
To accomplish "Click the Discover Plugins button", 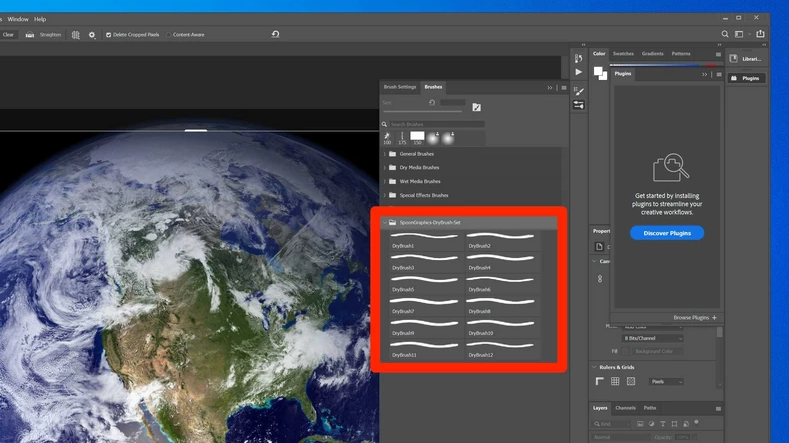I will [x=667, y=233].
